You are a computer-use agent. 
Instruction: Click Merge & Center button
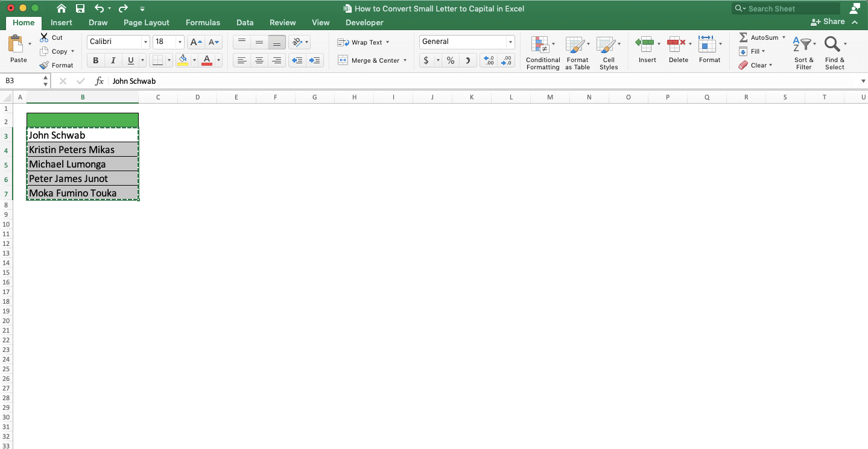[369, 60]
